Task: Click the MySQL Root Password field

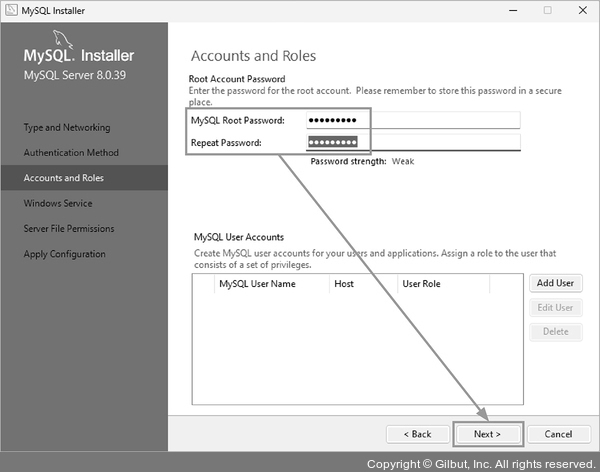Action: [412, 120]
